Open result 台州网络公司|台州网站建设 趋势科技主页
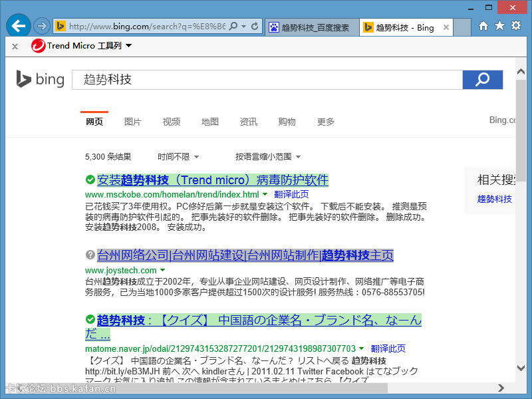The image size is (532, 399). (x=245, y=255)
